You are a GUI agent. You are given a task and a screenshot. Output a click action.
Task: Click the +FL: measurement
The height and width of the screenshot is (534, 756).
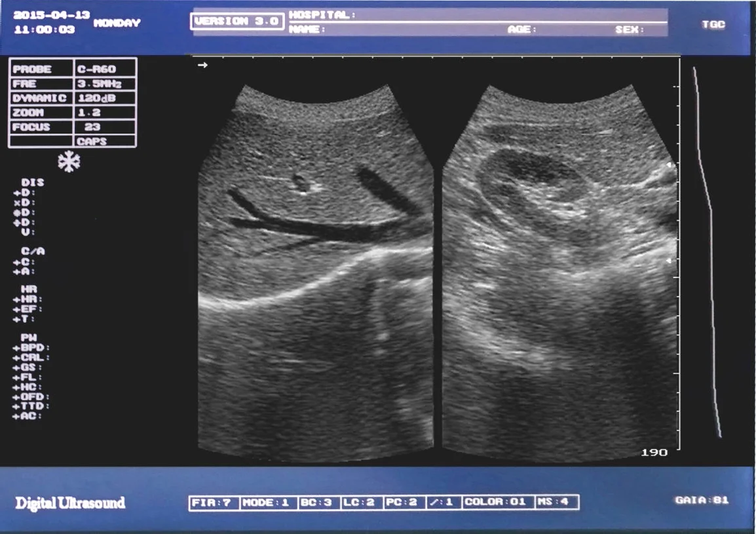click(28, 377)
